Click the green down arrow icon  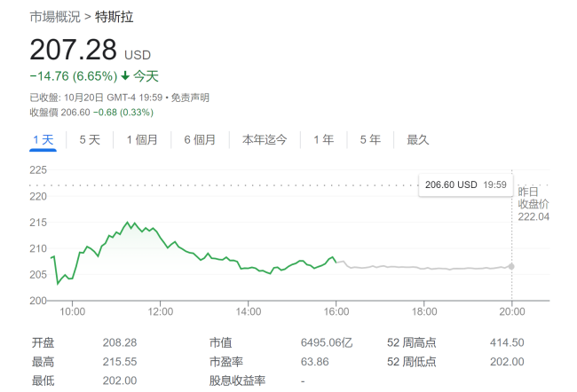pos(125,75)
